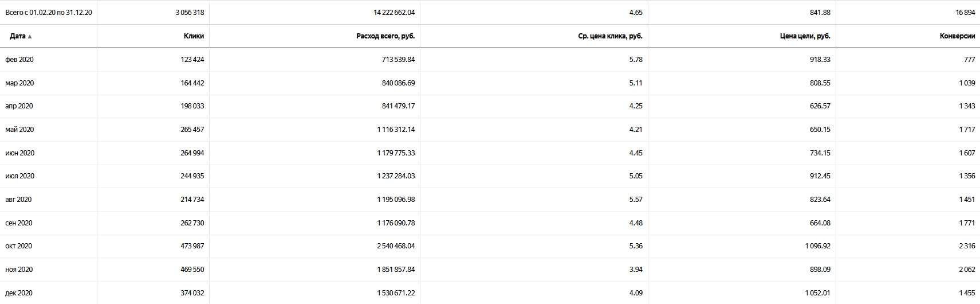
Task: Select the июн 2020 date cell
Action: coord(20,153)
